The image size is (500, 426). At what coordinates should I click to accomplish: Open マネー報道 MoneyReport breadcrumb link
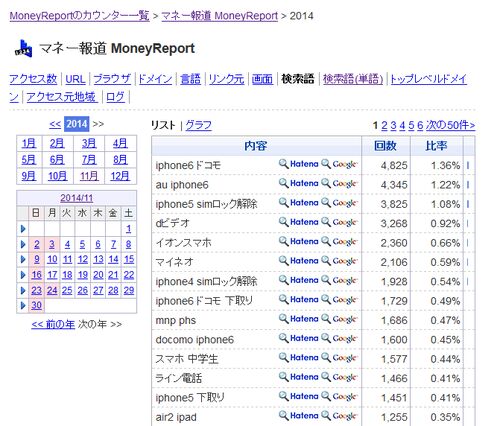(220, 16)
